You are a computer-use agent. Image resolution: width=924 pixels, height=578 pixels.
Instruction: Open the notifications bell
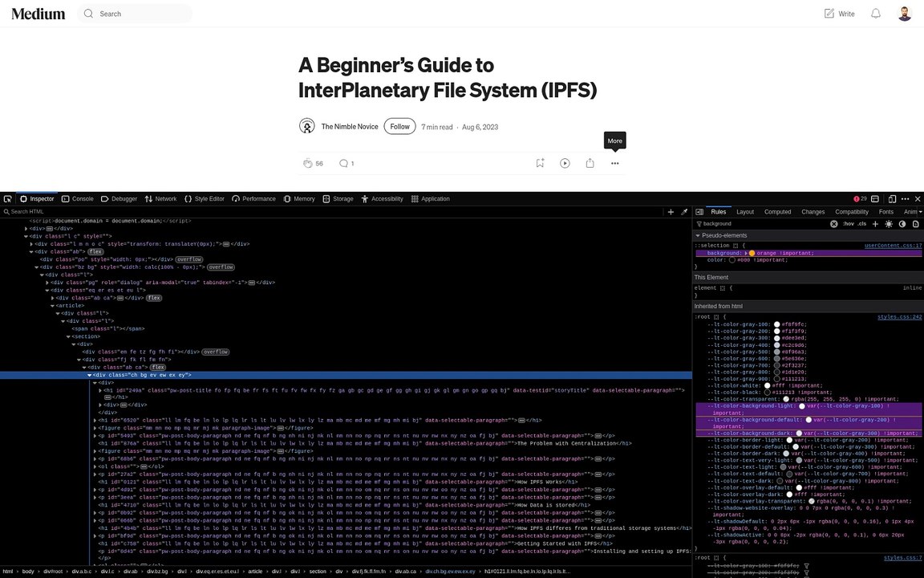click(876, 14)
